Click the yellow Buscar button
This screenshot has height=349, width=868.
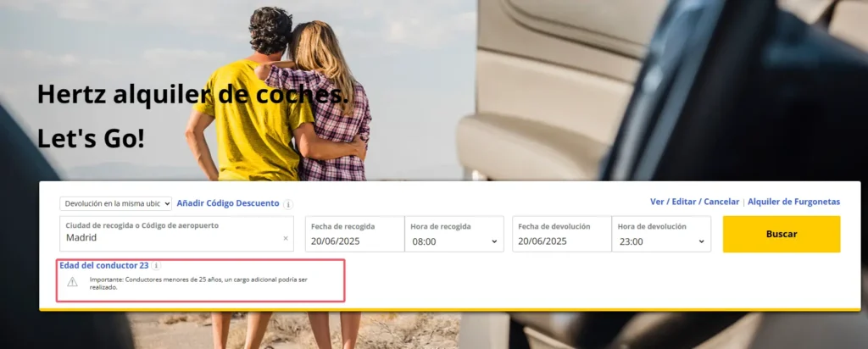781,234
